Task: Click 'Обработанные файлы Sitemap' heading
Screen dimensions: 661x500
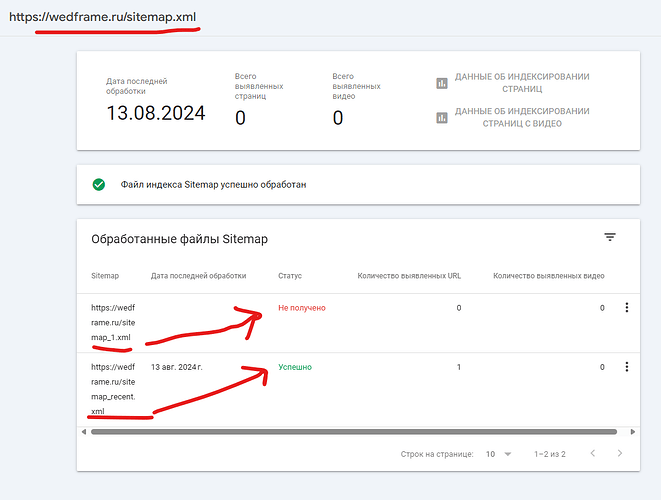Action: (x=180, y=239)
